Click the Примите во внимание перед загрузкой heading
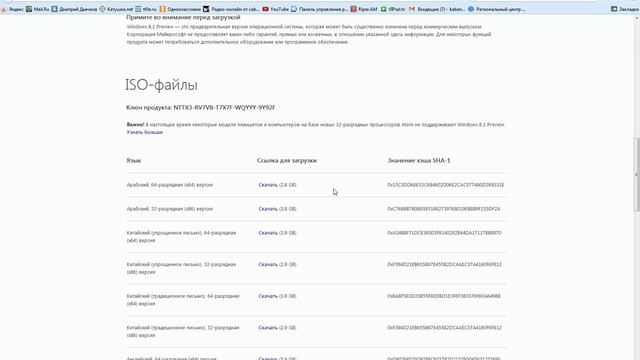Viewport: 640px width, 360px height. (x=183, y=18)
